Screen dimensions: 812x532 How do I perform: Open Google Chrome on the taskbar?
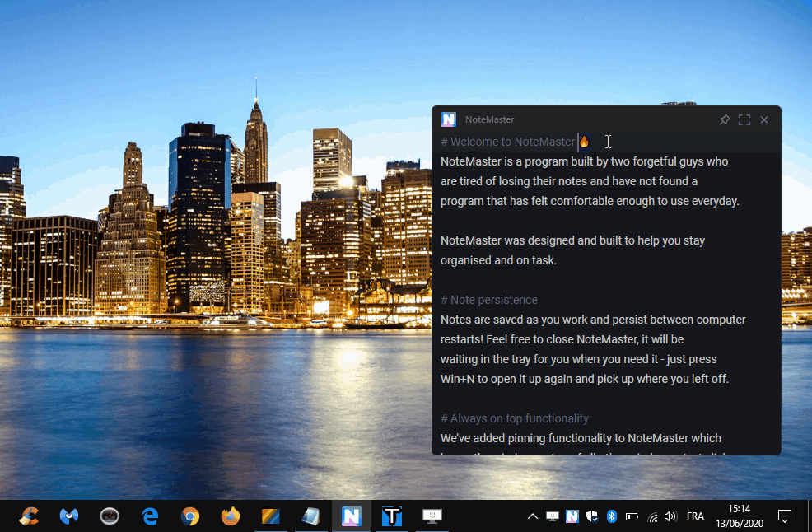click(x=189, y=516)
